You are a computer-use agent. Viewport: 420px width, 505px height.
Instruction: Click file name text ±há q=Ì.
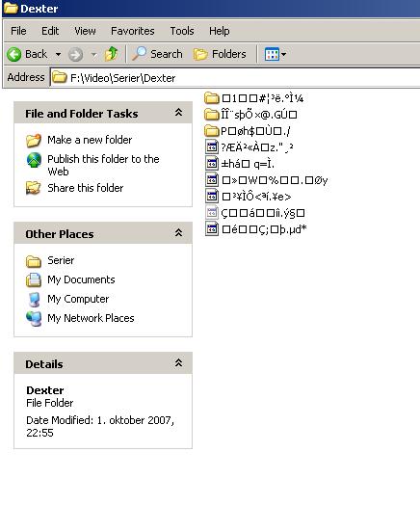coord(248,164)
